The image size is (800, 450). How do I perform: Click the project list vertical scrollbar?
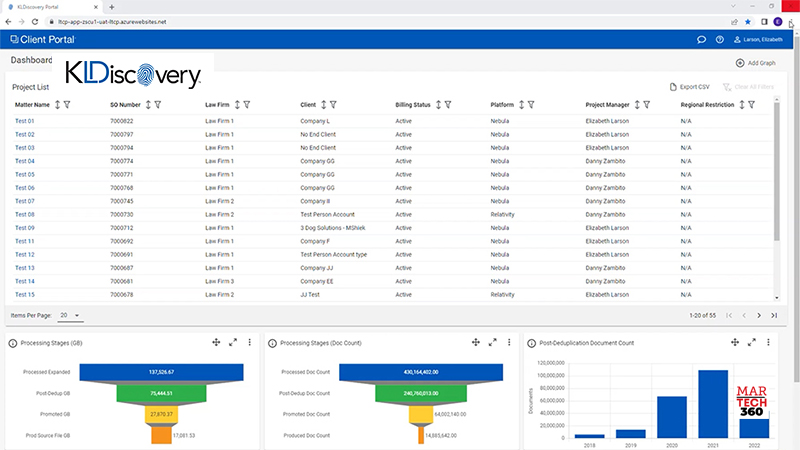point(777,172)
